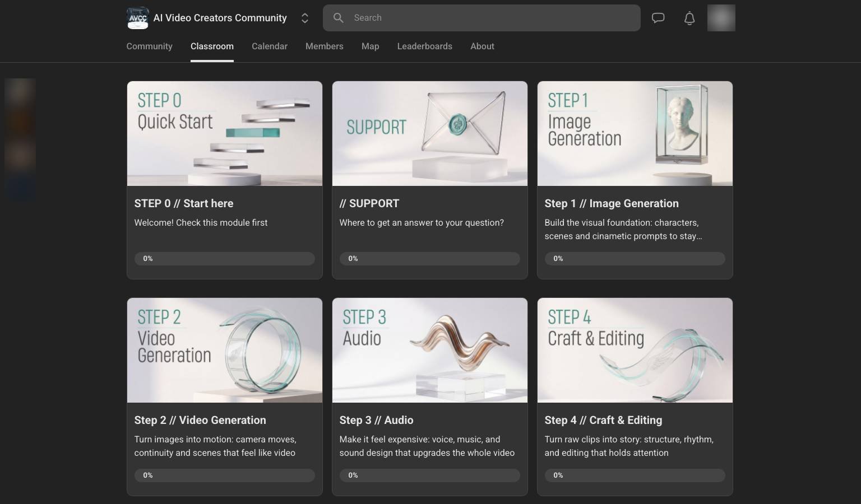Click 'STEP 0 // Start here' title
This screenshot has width=861, height=504.
(x=184, y=203)
